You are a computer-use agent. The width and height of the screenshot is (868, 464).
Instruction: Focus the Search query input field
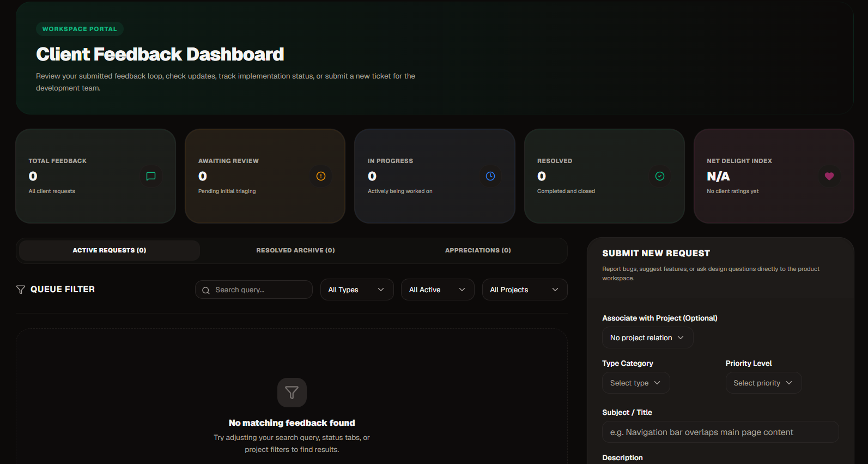coord(254,290)
